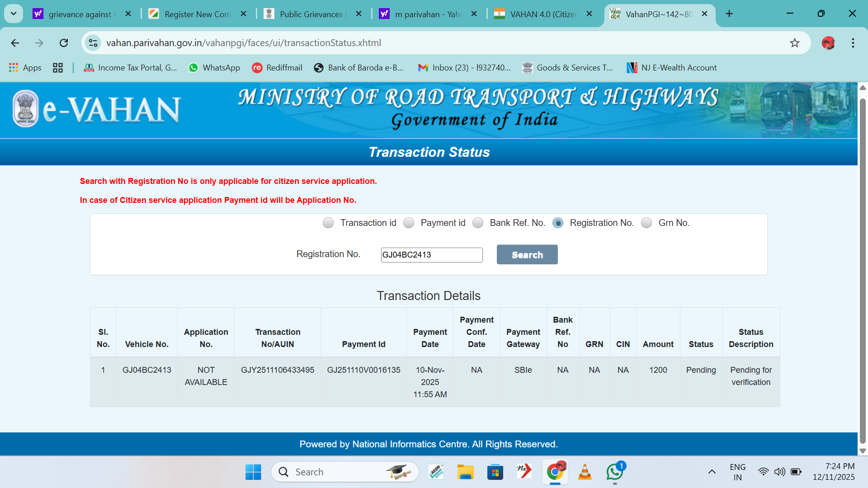This screenshot has width=868, height=488.
Task: Bookmark this page with star icon
Action: (x=794, y=43)
